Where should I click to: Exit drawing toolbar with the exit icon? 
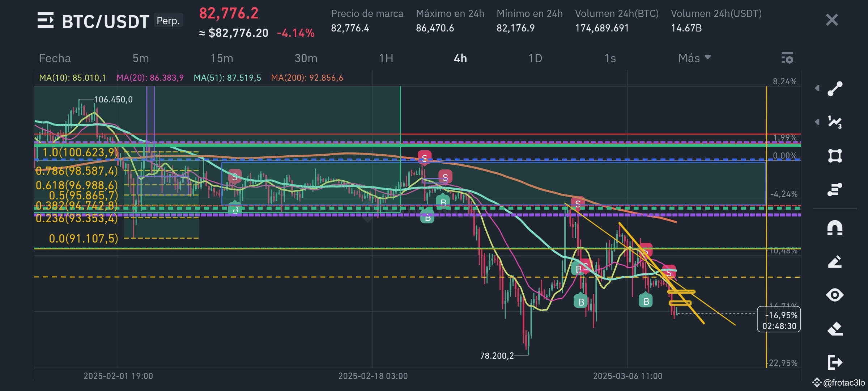click(x=835, y=362)
